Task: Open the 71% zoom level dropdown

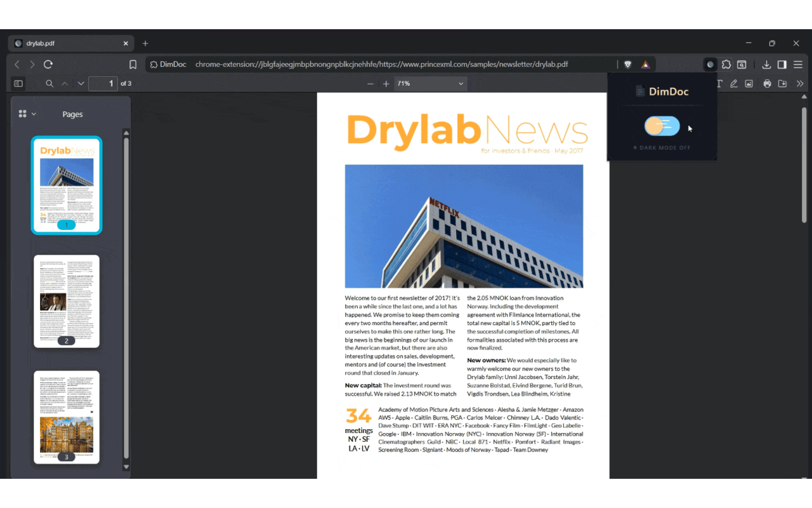Action: point(430,84)
